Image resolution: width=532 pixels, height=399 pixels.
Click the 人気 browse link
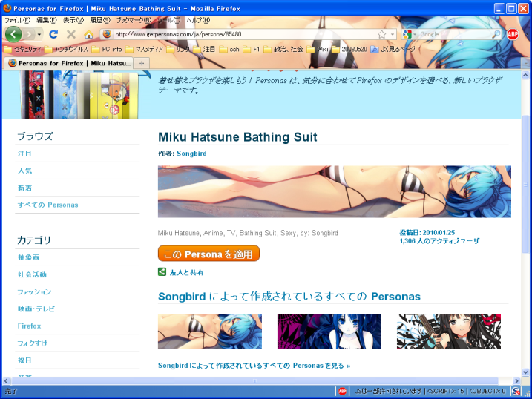point(24,171)
